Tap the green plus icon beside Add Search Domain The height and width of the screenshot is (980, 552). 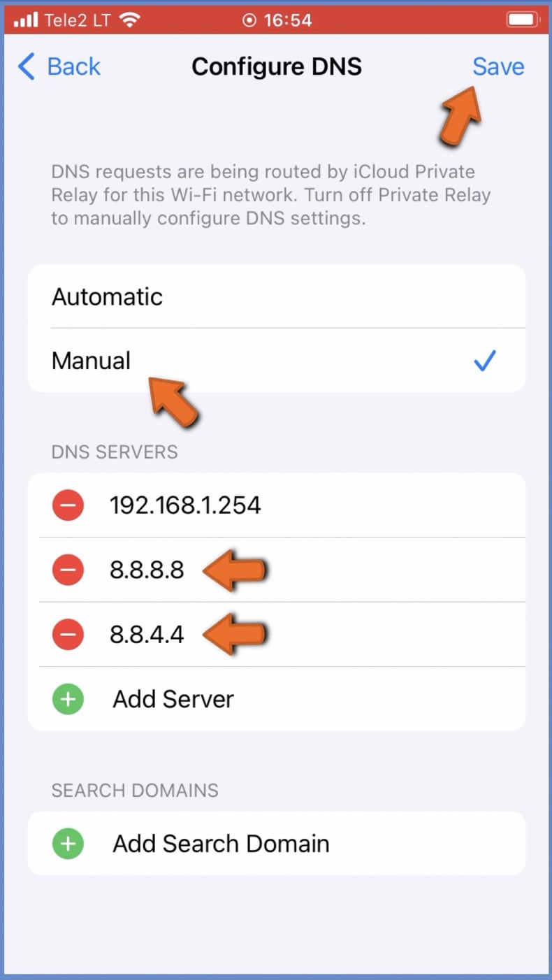point(68,844)
